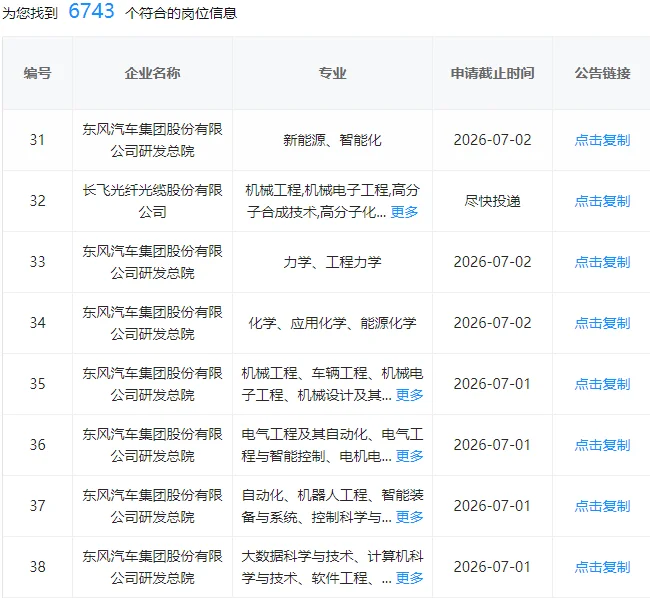This screenshot has height=598, width=650.
Task: Select the 专业 column header
Action: (332, 73)
